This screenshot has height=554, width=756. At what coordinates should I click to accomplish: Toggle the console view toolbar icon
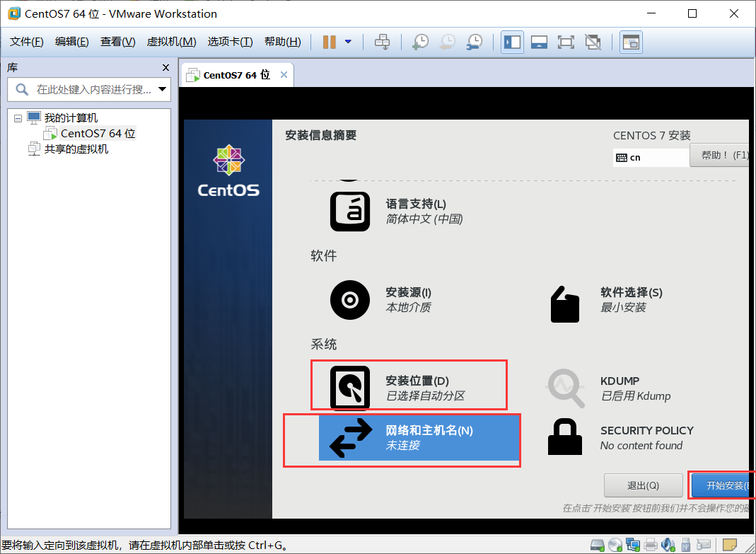click(x=631, y=42)
